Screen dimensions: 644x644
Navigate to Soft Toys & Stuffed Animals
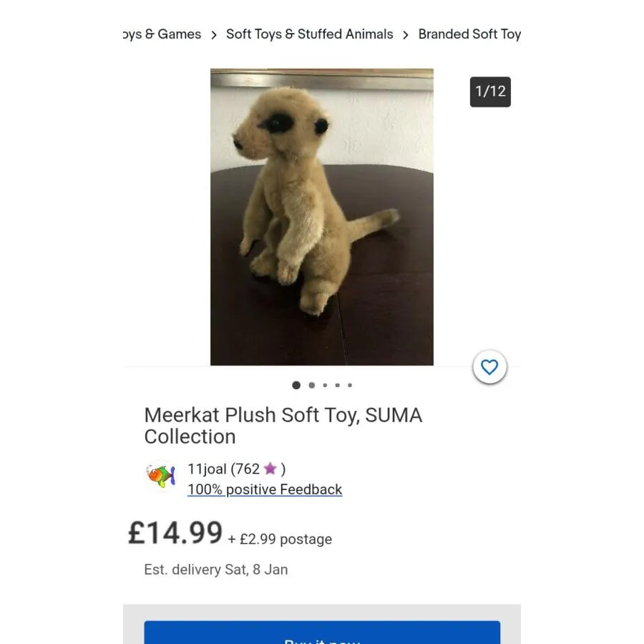click(309, 34)
